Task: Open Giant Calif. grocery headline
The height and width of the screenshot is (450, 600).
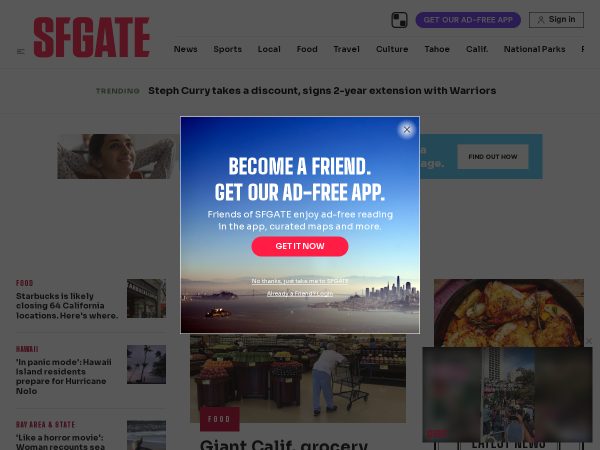Action: coord(284,444)
